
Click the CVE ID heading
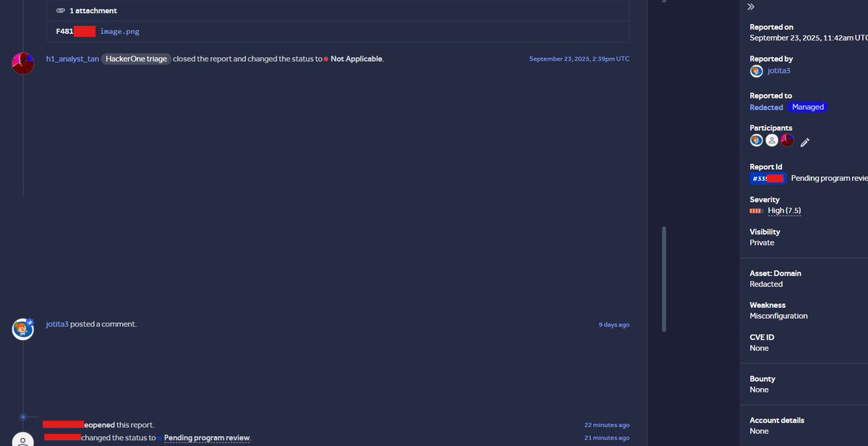[762, 337]
